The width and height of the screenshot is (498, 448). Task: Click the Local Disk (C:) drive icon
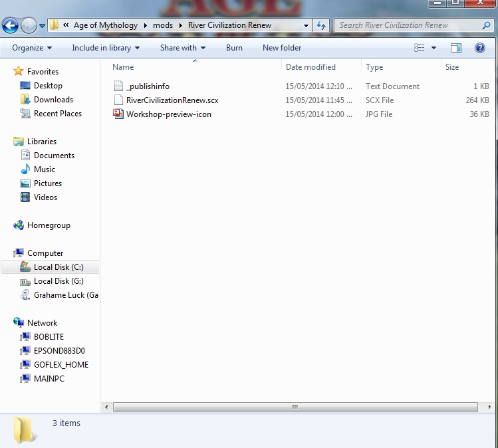click(x=25, y=267)
